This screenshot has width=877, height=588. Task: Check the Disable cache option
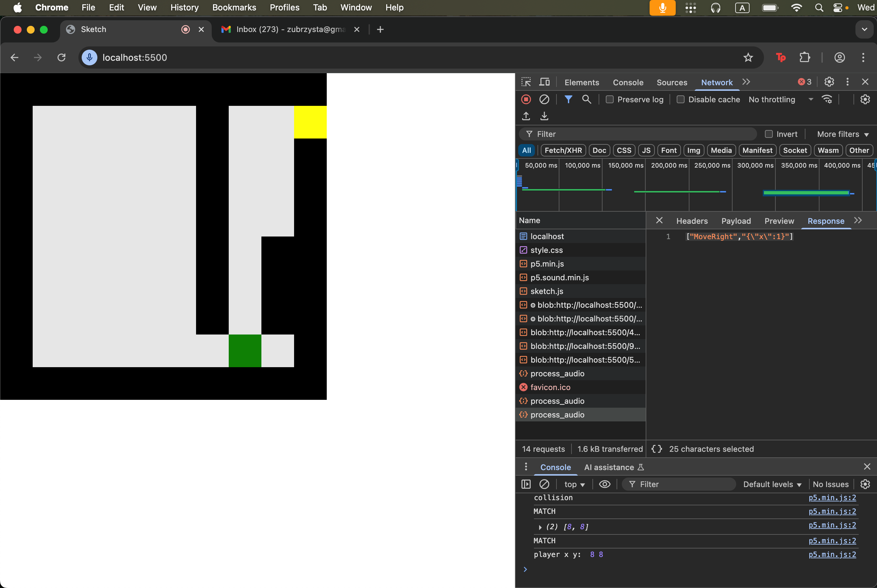[680, 99]
